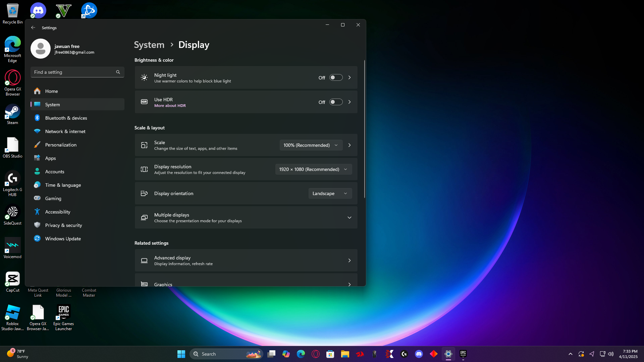Turn on the Night light toggle
Viewport: 644px width, 362px height.
coord(336,77)
